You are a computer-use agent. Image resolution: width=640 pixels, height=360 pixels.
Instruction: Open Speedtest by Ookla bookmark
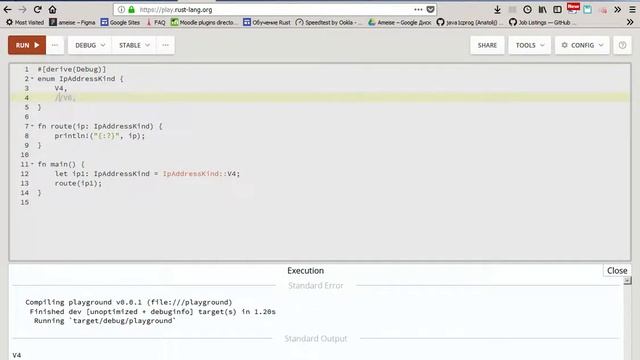coord(329,22)
